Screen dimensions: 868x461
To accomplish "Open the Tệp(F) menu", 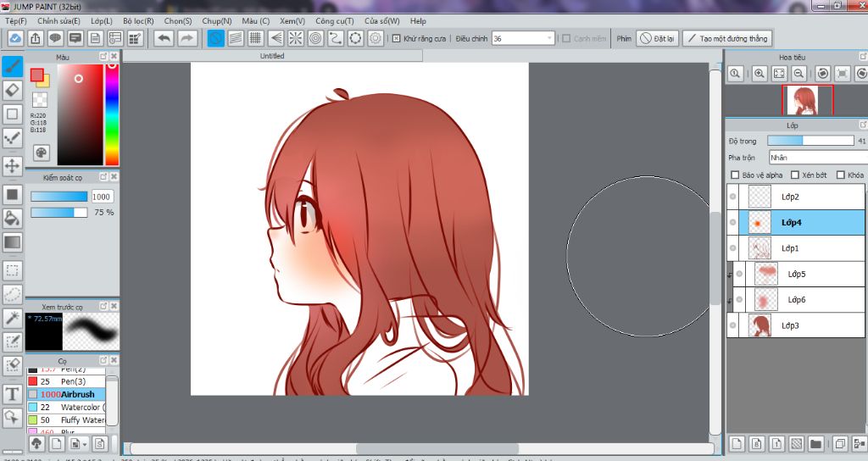I will tap(15, 21).
